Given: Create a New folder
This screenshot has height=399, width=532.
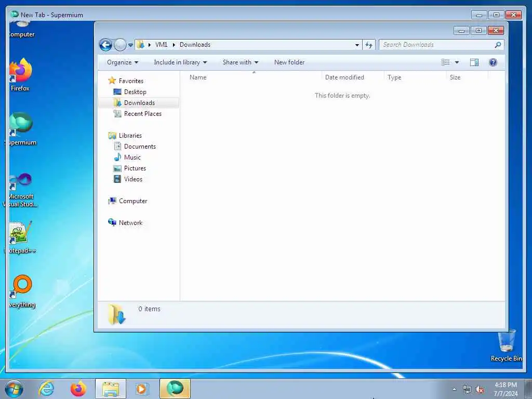Looking at the screenshot, I should 289,62.
